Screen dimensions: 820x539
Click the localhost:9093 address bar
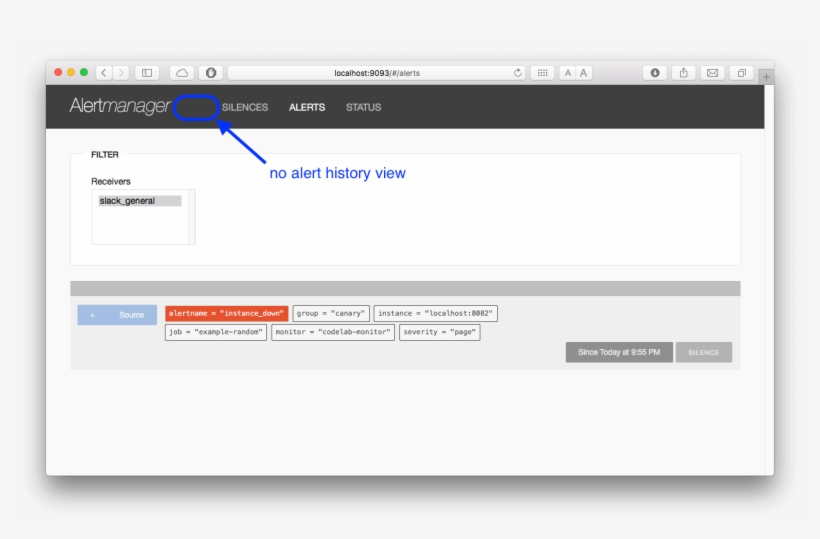[x=377, y=73]
